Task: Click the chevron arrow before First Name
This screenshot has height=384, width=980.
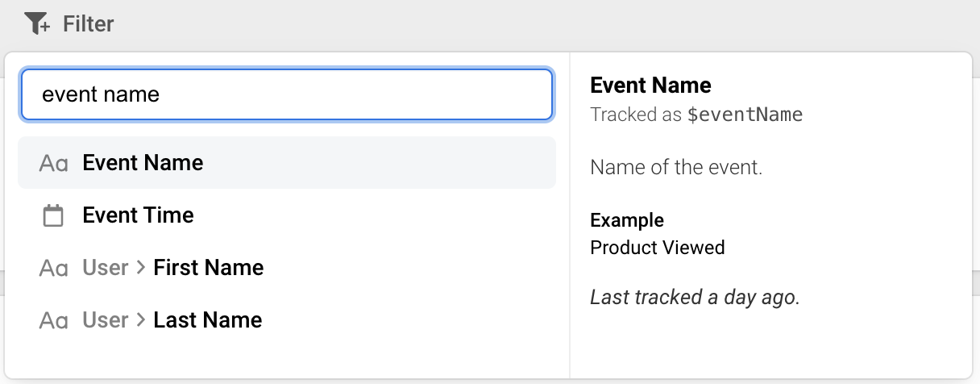Action: tap(141, 268)
